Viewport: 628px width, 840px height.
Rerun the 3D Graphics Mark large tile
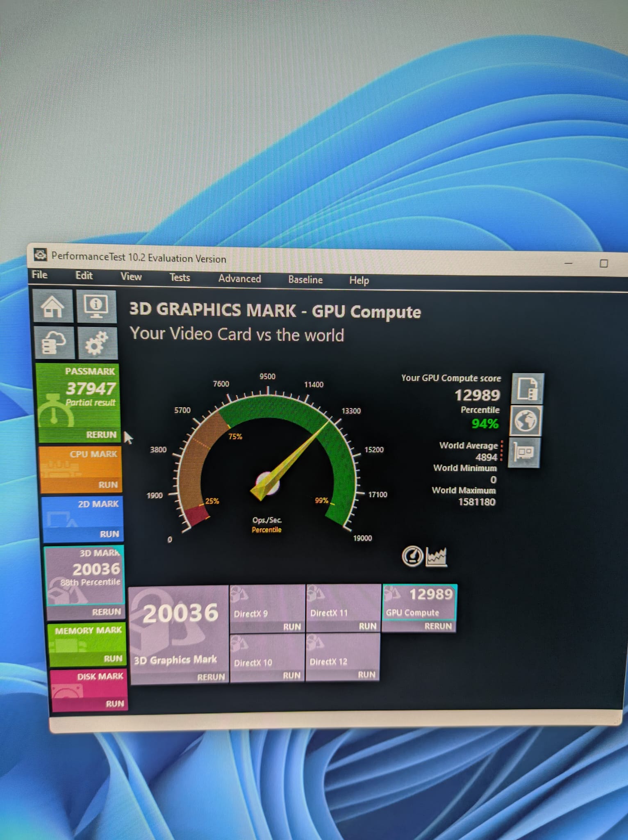click(211, 677)
